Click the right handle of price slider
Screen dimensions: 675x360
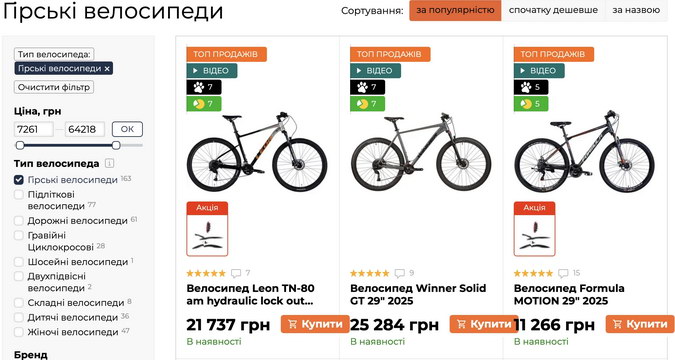click(116, 145)
